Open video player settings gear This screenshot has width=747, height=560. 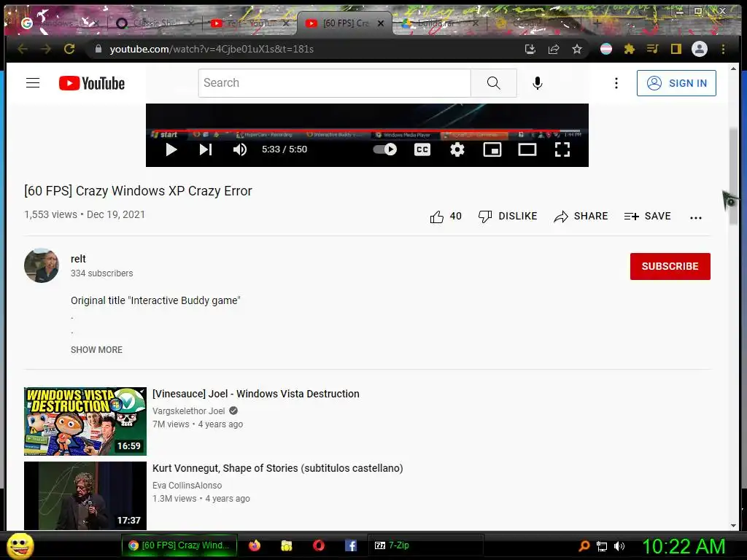tap(457, 149)
